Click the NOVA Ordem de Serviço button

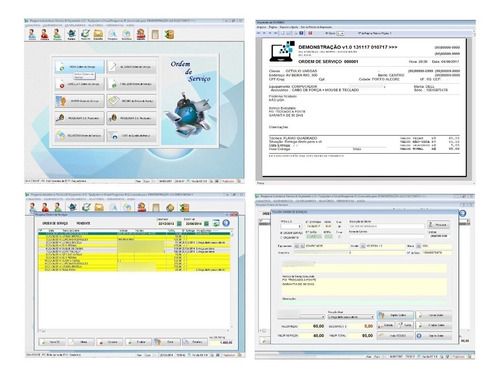coord(80,67)
